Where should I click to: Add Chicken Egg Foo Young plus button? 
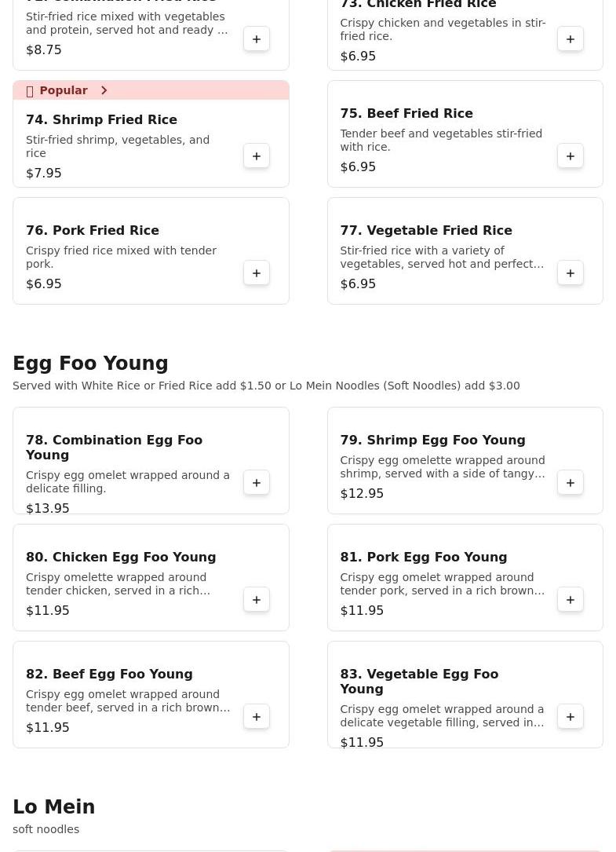(x=257, y=600)
